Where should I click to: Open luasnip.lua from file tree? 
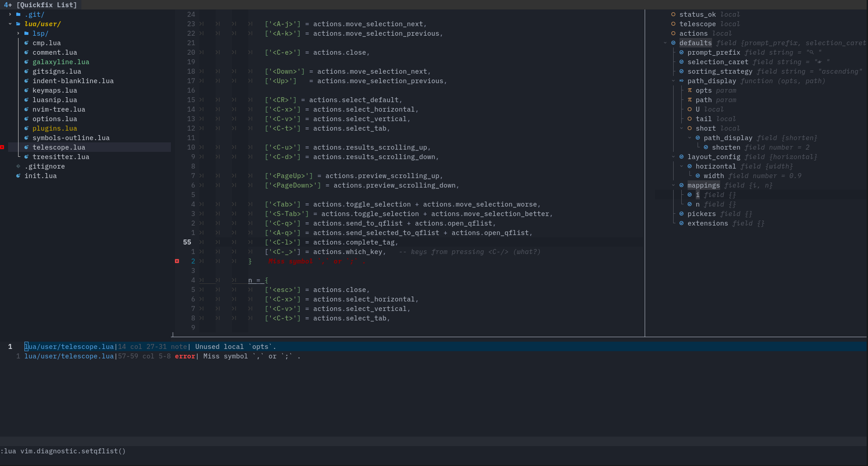(55, 100)
